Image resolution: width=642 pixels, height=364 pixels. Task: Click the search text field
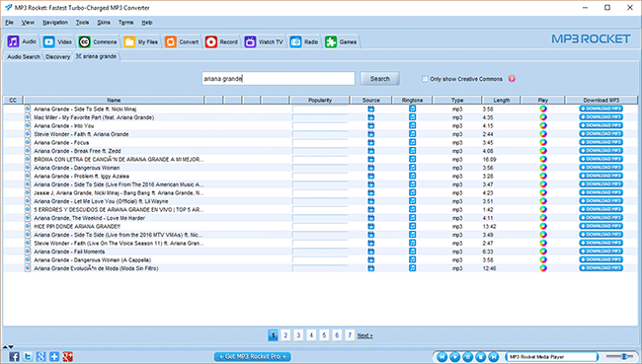tap(279, 79)
